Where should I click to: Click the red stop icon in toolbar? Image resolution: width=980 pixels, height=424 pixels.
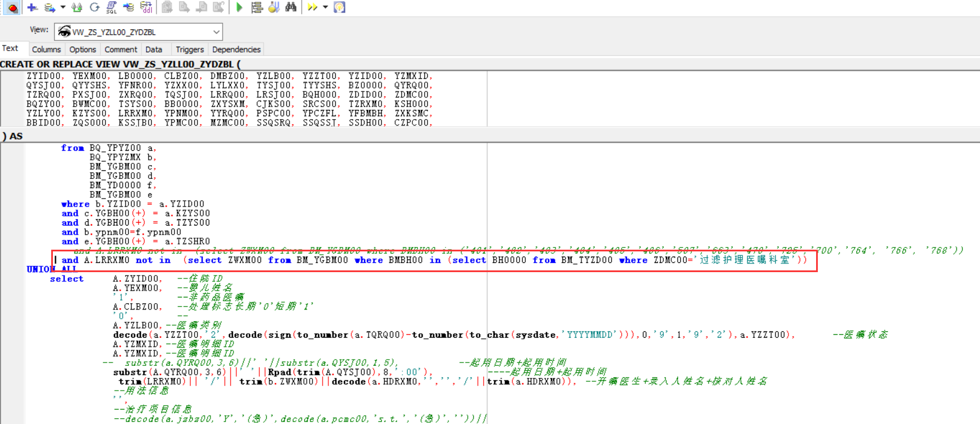[13, 7]
